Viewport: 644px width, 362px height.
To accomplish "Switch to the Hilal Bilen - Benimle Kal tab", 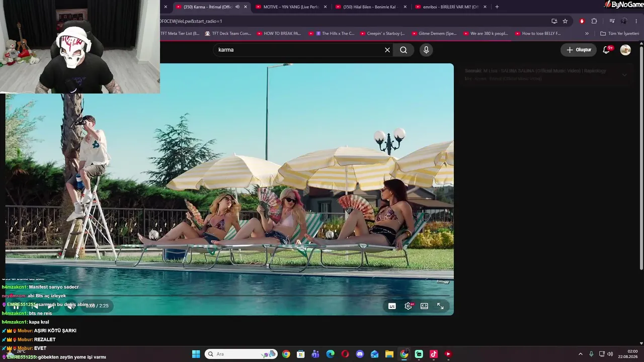I will [371, 7].
